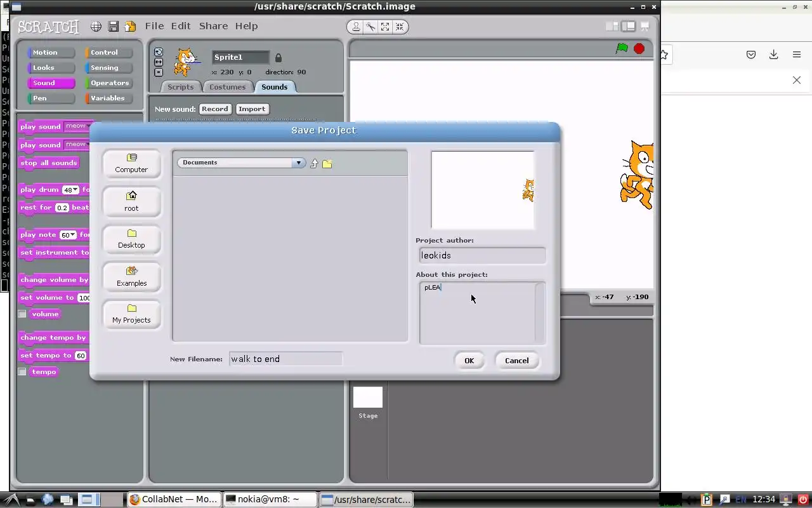Select the Pen block category
Viewport: 812px width, 508px height.
tap(50, 98)
